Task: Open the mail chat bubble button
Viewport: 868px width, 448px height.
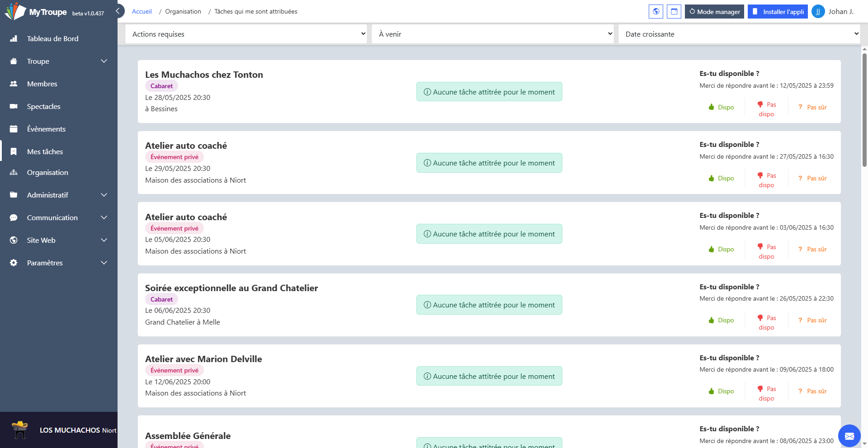Action: 849,436
